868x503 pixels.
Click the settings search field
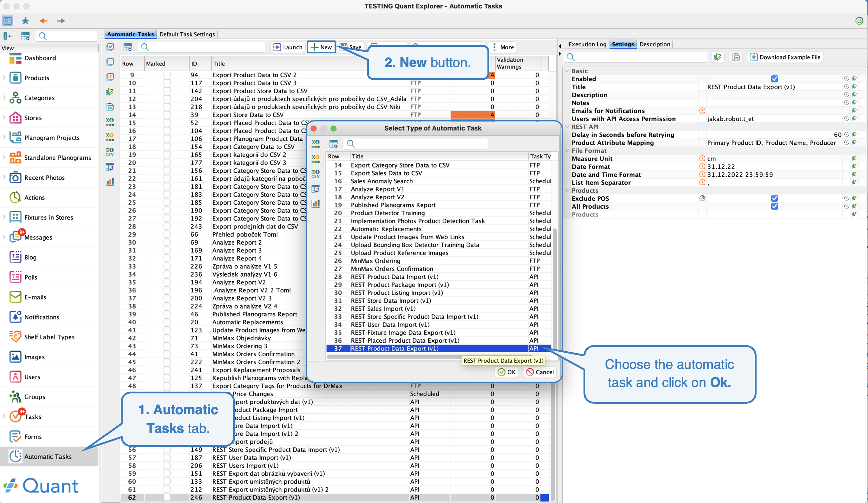click(x=636, y=57)
